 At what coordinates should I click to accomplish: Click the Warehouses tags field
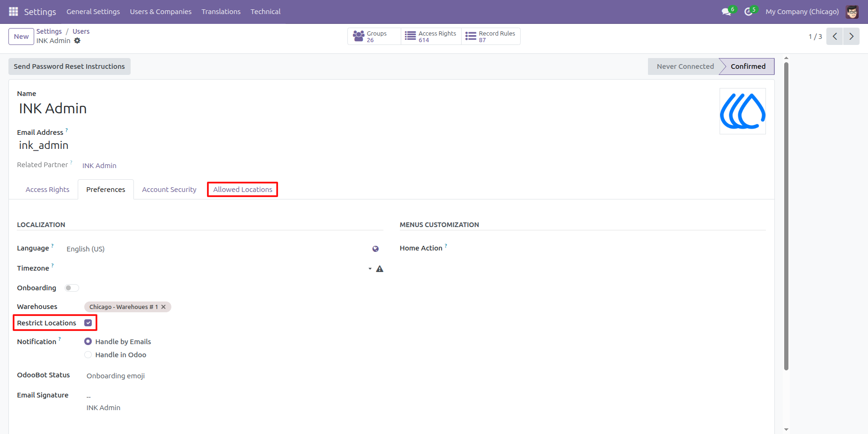tap(233, 307)
